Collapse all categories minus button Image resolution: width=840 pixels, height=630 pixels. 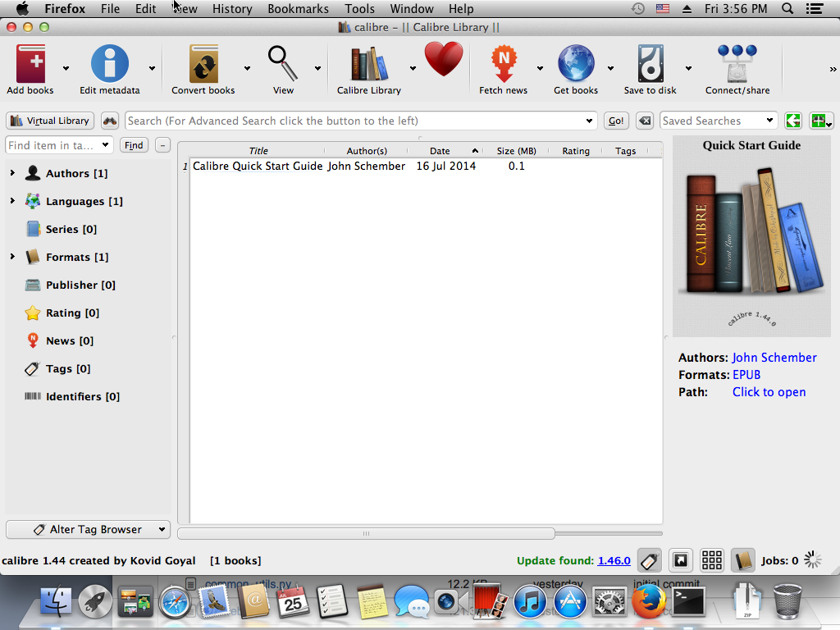(162, 144)
